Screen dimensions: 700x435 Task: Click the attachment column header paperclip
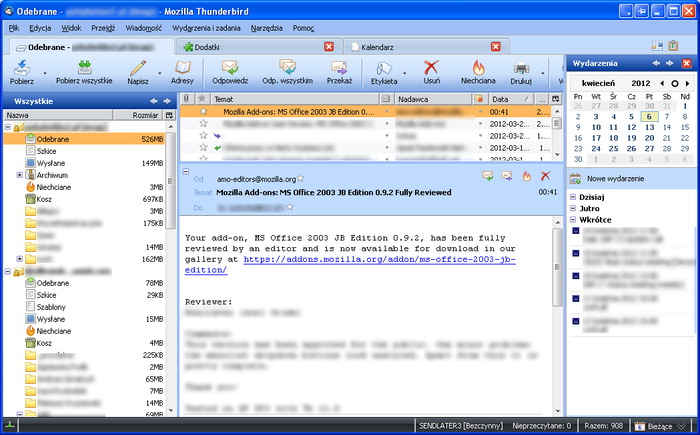[187, 99]
